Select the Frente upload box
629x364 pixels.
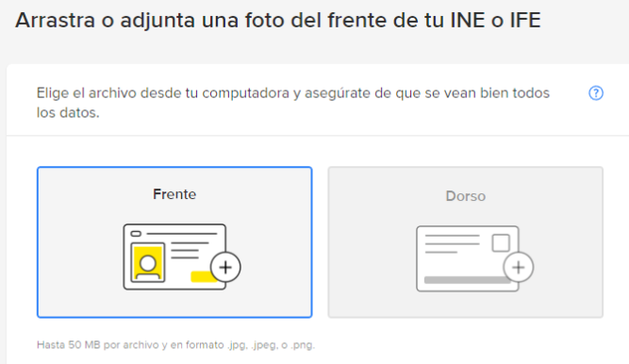[x=174, y=242]
